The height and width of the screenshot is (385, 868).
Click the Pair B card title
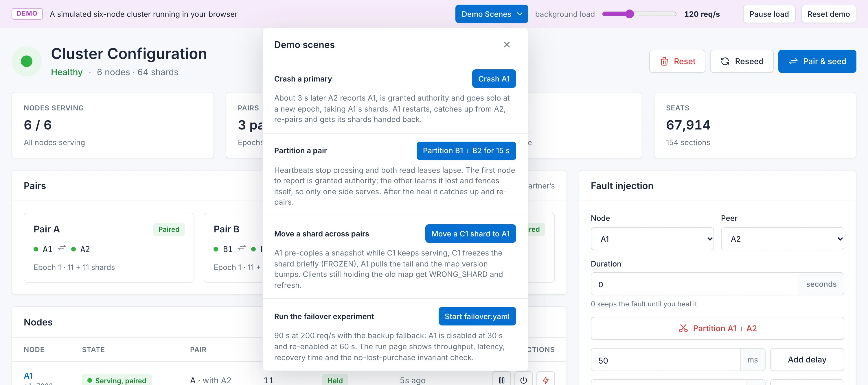227,229
